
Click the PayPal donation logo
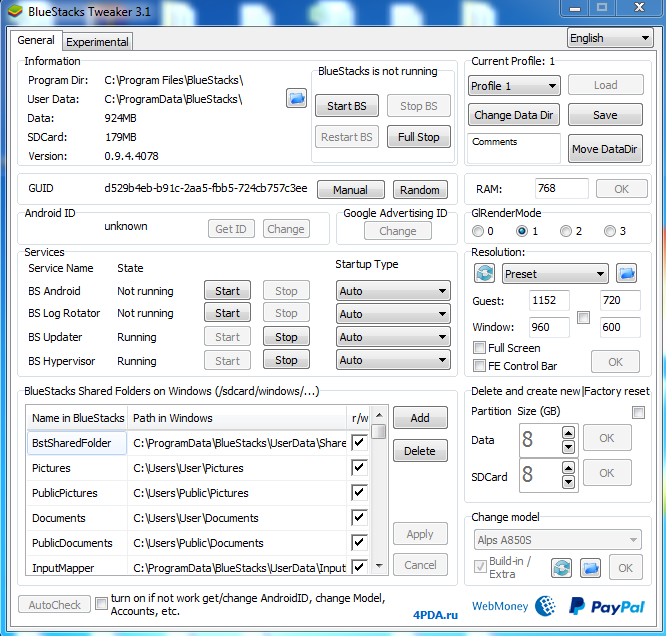[x=607, y=606]
